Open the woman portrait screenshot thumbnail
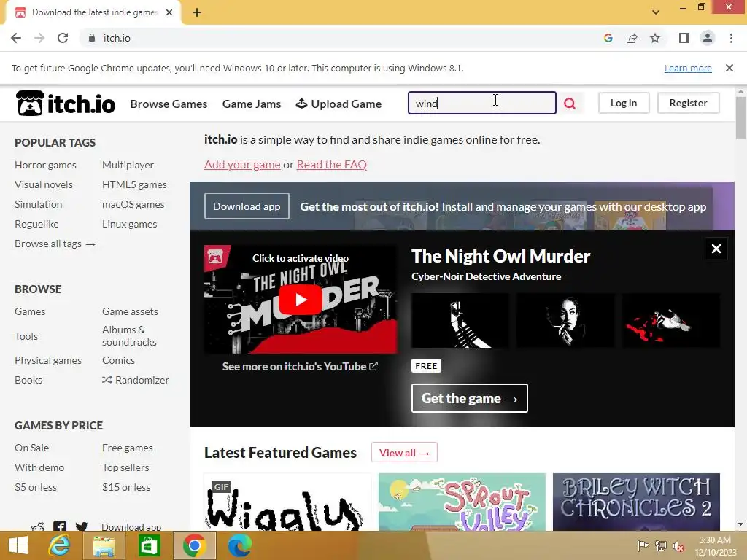 point(565,321)
